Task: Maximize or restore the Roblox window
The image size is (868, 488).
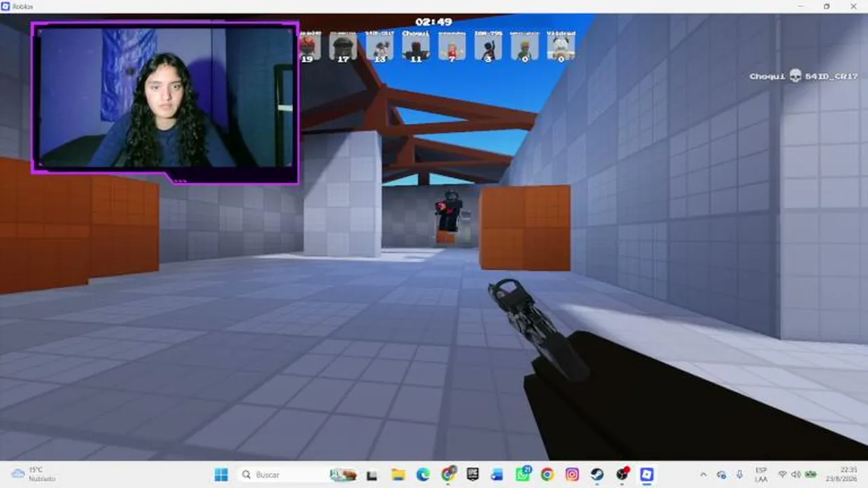Action: pyautogui.click(x=827, y=6)
